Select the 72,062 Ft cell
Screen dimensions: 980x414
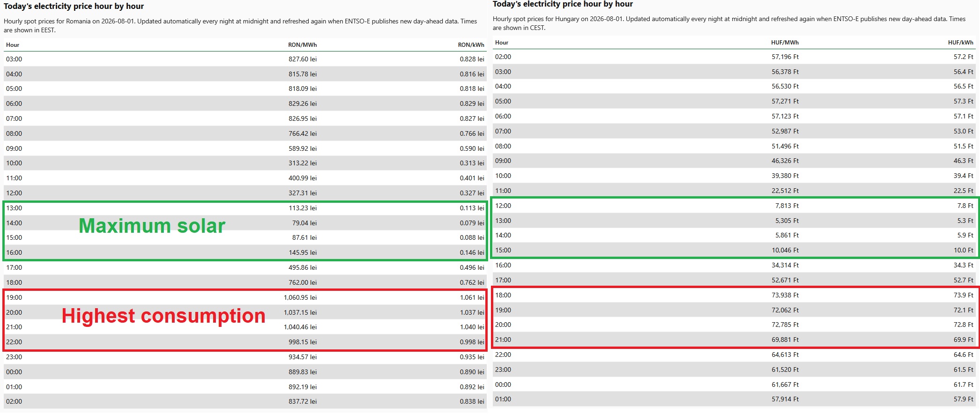click(785, 310)
